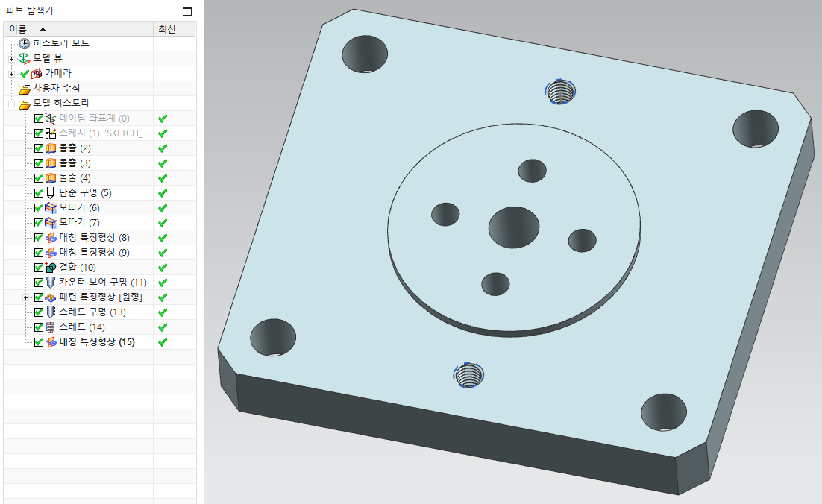Click the extrude icon of 돌출 (4)

(50, 178)
